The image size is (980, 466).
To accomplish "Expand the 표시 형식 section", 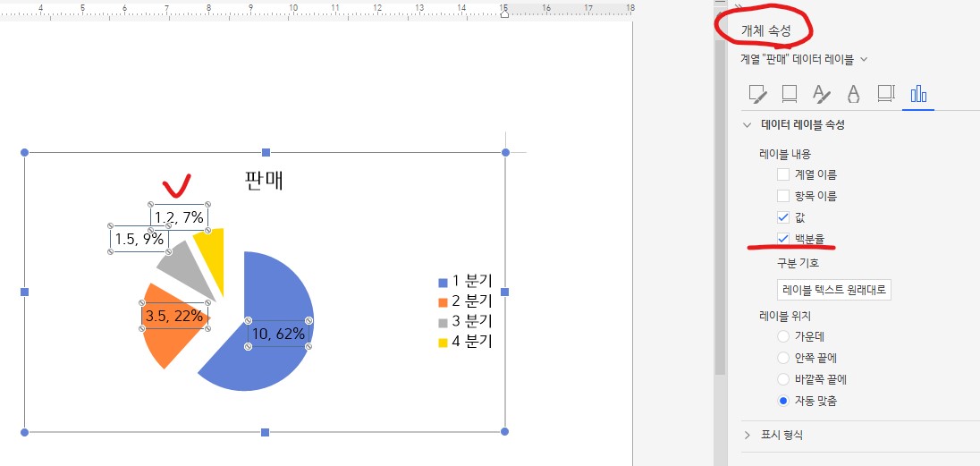I will [x=747, y=436].
